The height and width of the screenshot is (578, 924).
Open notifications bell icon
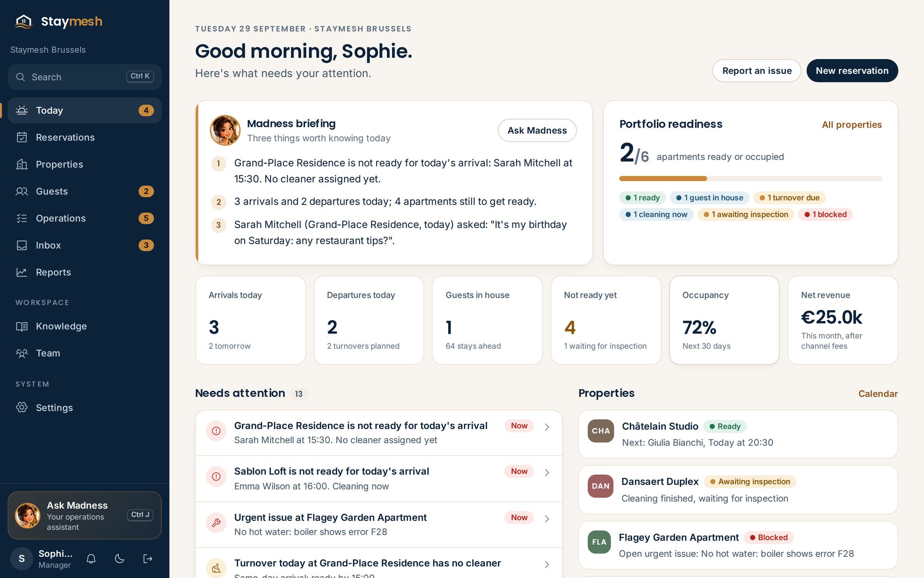pos(91,559)
